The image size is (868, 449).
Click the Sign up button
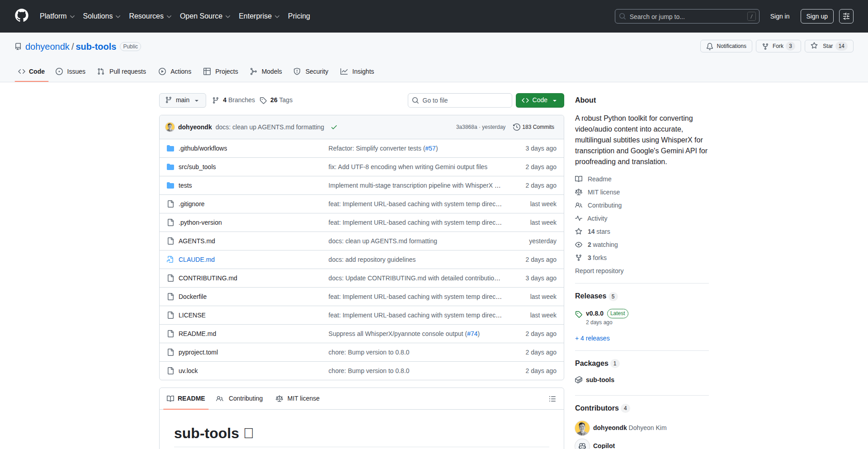click(x=816, y=16)
